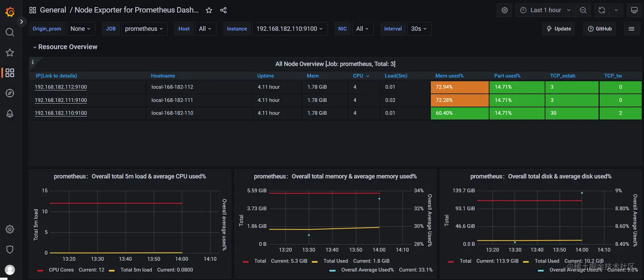Open dashboard settings gear in top bar
The height and width of the screenshot is (280, 644).
click(505, 10)
